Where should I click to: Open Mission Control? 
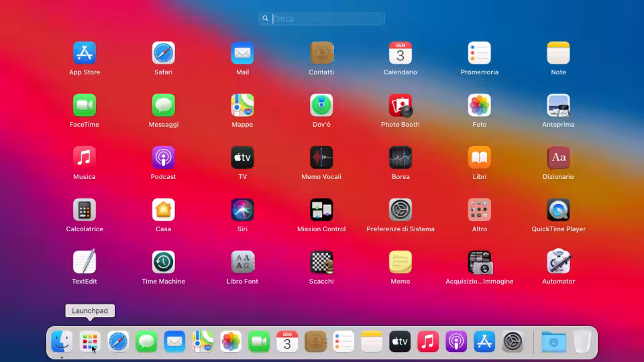321,210
